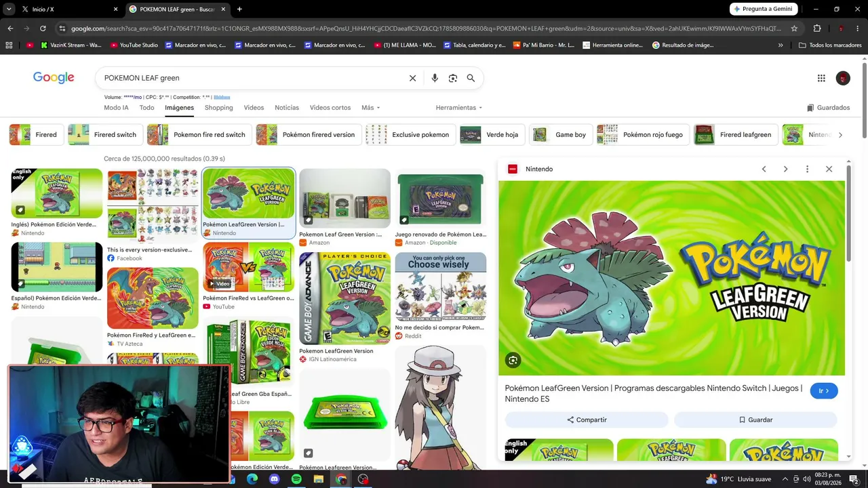Screen dimensions: 868x488
Task: Open the Guardados saved items link
Action: [x=828, y=108]
